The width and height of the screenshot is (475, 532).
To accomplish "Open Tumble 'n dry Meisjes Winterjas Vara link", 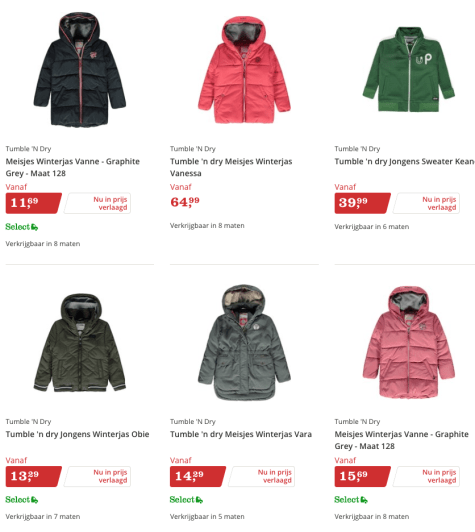I will [241, 434].
